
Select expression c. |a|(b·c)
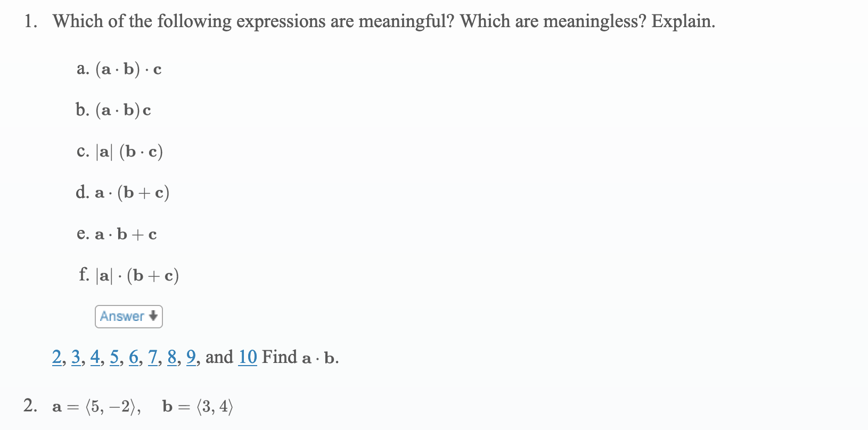pos(119,152)
